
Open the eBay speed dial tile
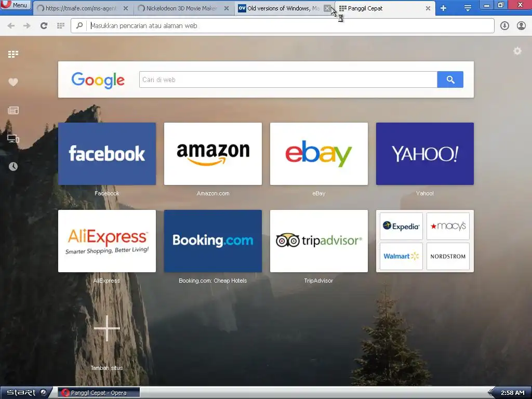coord(318,154)
